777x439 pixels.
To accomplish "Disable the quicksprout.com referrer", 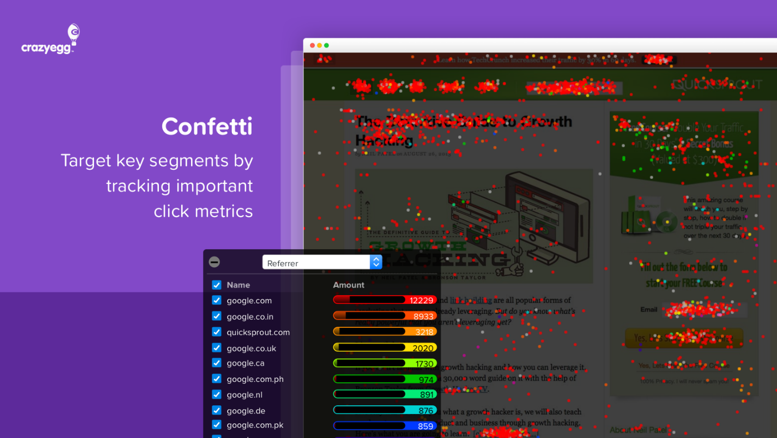I will point(217,332).
